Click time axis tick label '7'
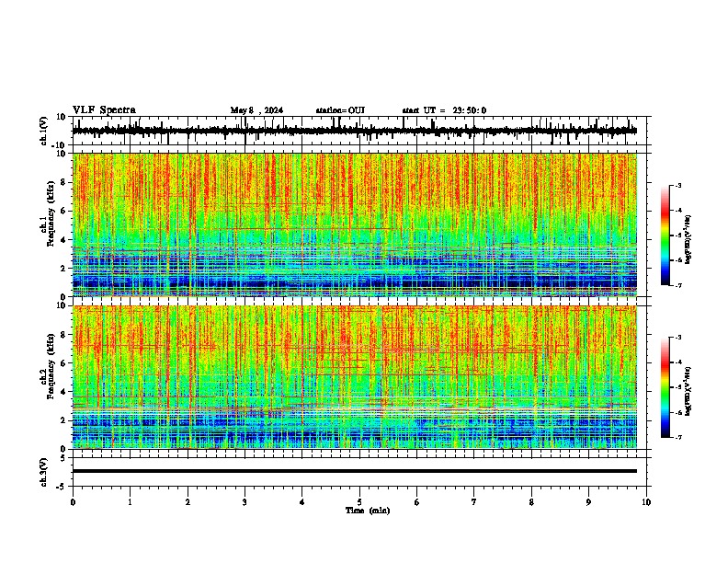Image resolution: width=728 pixels, height=563 pixels. click(x=474, y=502)
